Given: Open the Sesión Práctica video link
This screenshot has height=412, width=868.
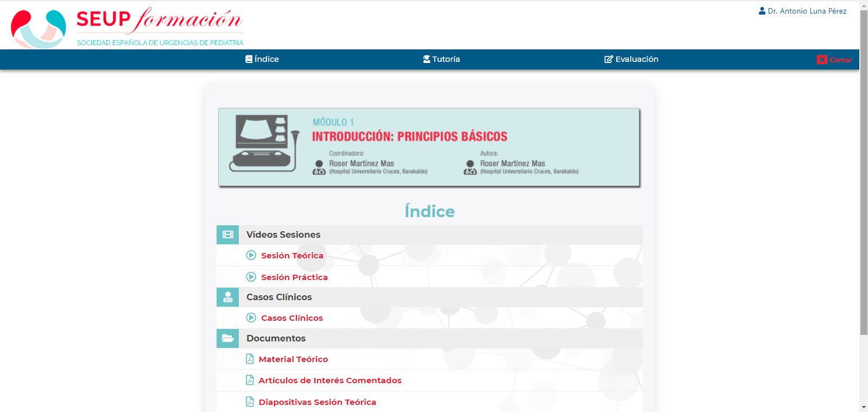Looking at the screenshot, I should [294, 277].
